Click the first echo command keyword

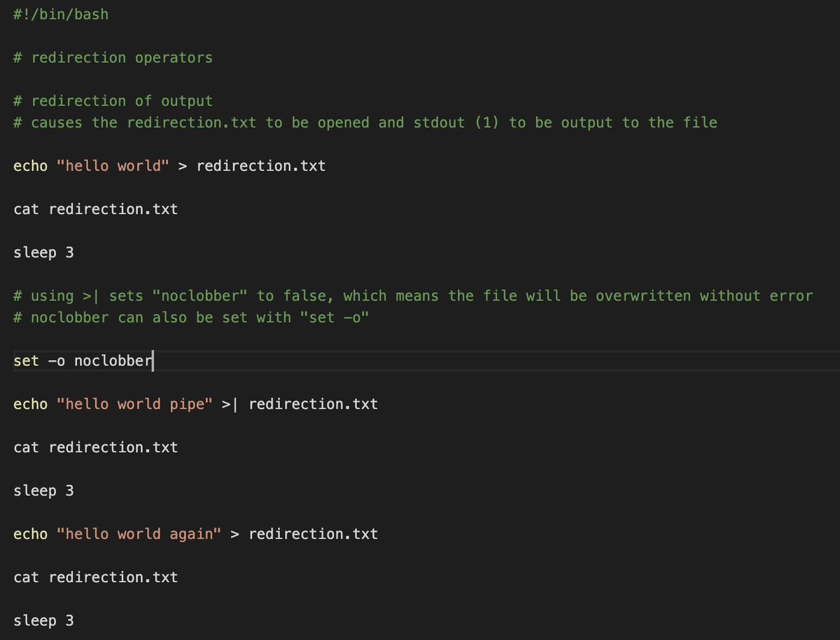point(31,166)
